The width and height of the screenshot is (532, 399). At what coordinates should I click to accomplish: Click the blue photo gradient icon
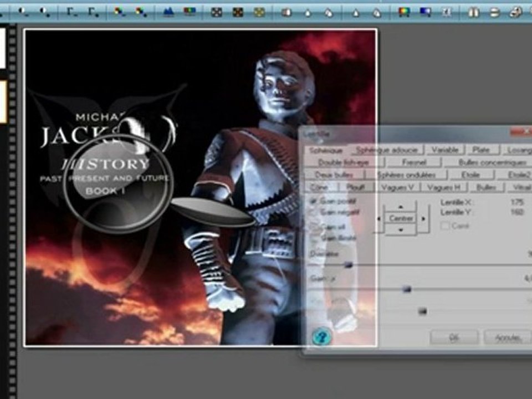(x=425, y=13)
